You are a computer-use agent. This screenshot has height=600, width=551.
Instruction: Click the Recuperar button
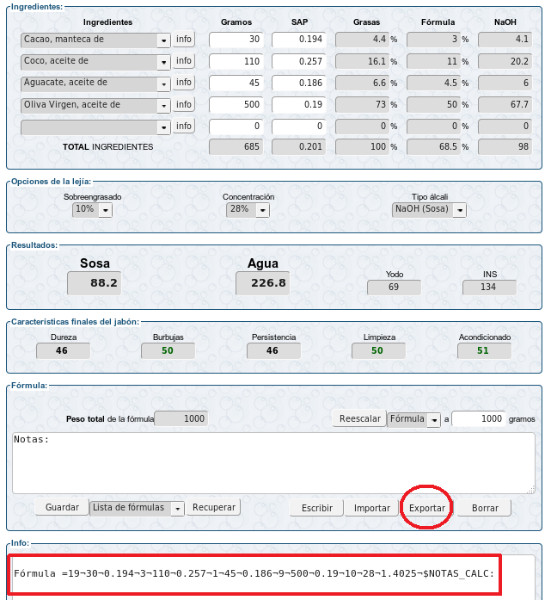(x=214, y=507)
